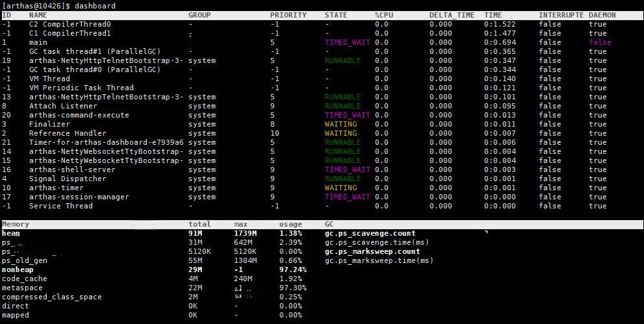This screenshot has width=644, height=324.
Task: Click the compressed_class_space memory entry
Action: 52,297
